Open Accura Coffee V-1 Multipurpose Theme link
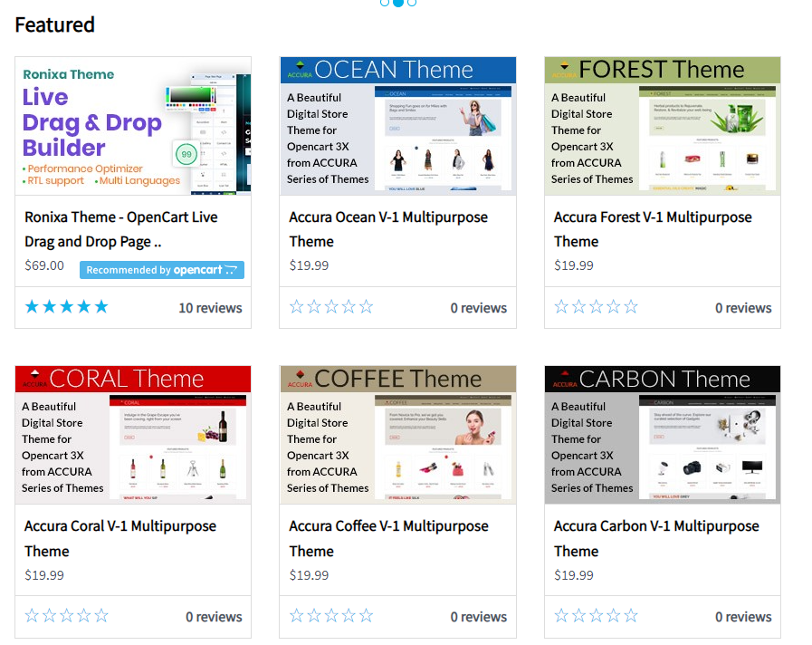Screen dimensions: 812x645 (x=388, y=539)
